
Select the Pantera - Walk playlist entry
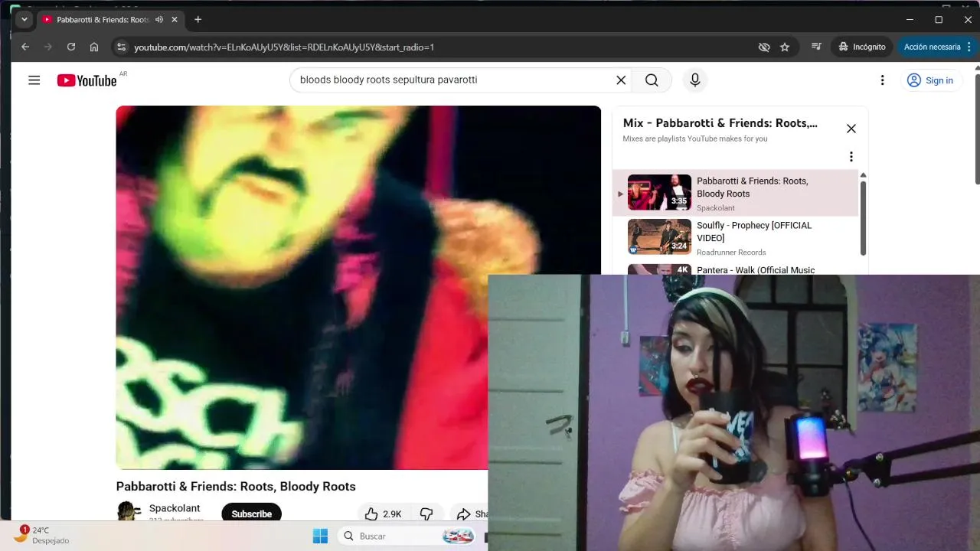735,269
